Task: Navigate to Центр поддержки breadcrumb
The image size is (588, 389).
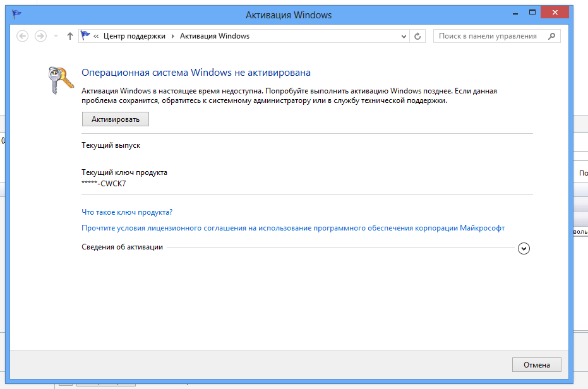Action: tap(134, 37)
